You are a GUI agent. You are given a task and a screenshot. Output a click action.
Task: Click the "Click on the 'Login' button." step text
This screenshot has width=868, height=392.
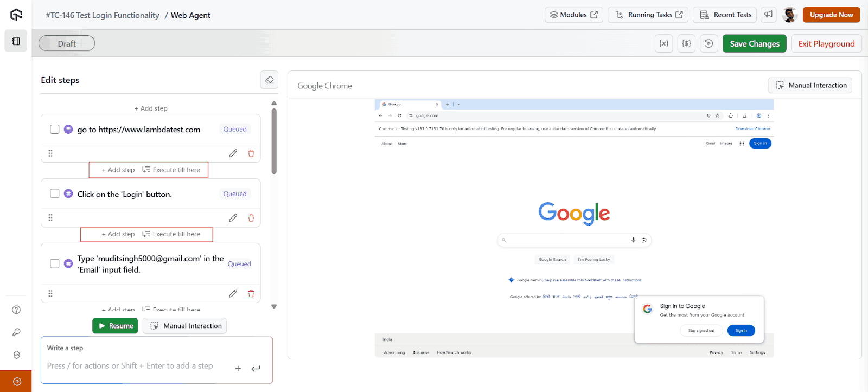124,194
